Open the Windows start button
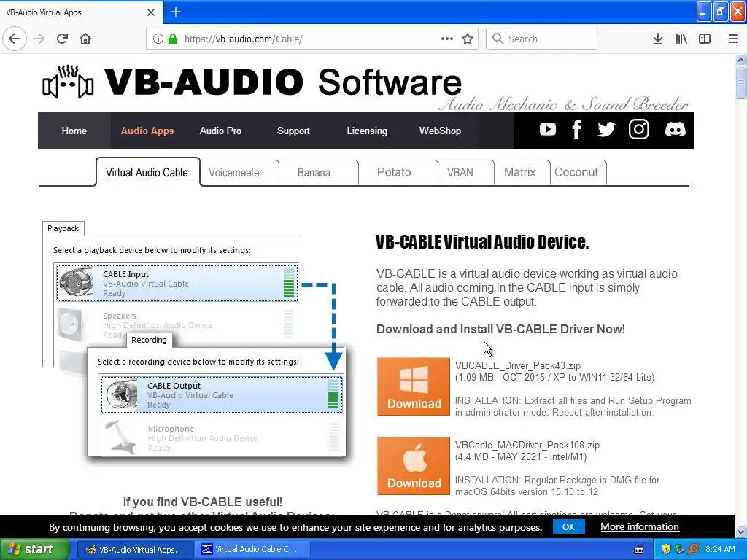This screenshot has height=560, width=747. pos(34,549)
